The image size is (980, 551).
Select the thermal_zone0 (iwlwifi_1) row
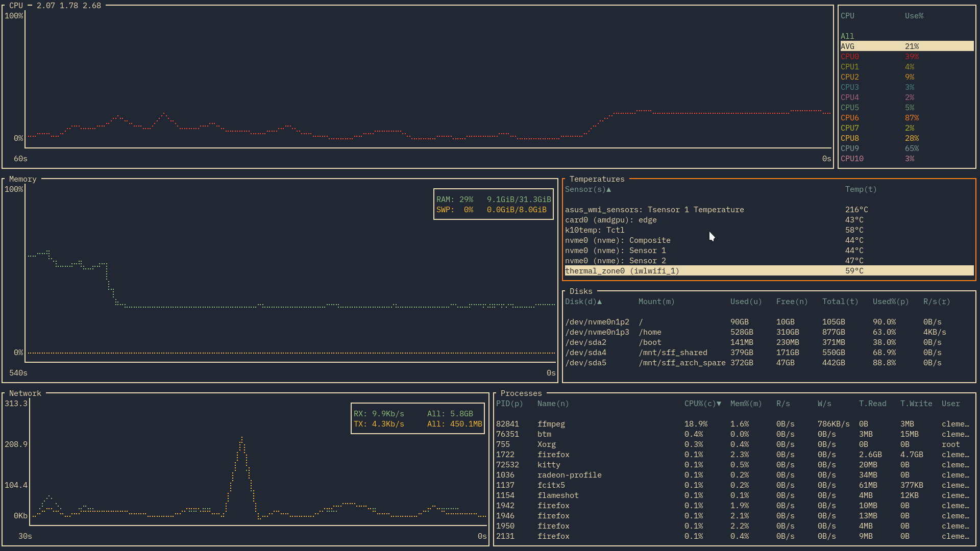tap(769, 271)
